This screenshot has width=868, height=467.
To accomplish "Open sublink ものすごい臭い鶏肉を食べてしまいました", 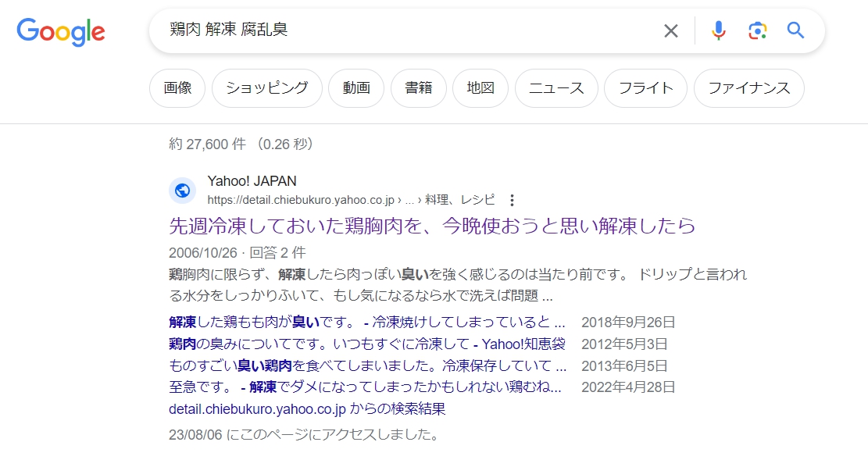I will click(367, 365).
